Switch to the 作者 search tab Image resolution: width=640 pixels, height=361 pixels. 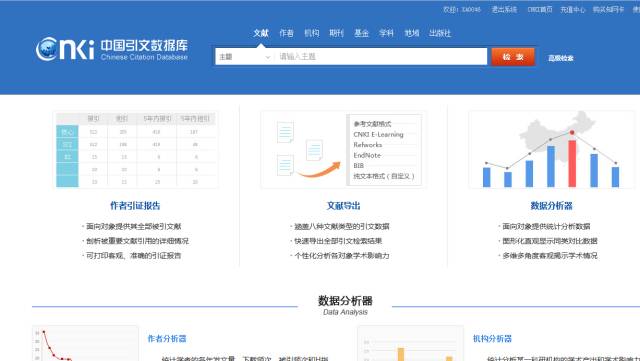tap(286, 33)
